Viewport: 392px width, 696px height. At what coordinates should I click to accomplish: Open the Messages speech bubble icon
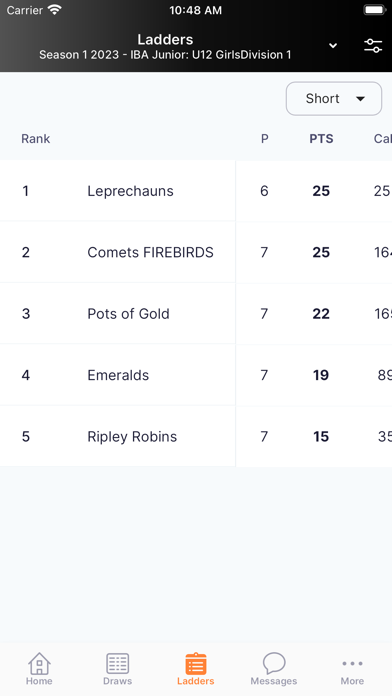pos(274,664)
